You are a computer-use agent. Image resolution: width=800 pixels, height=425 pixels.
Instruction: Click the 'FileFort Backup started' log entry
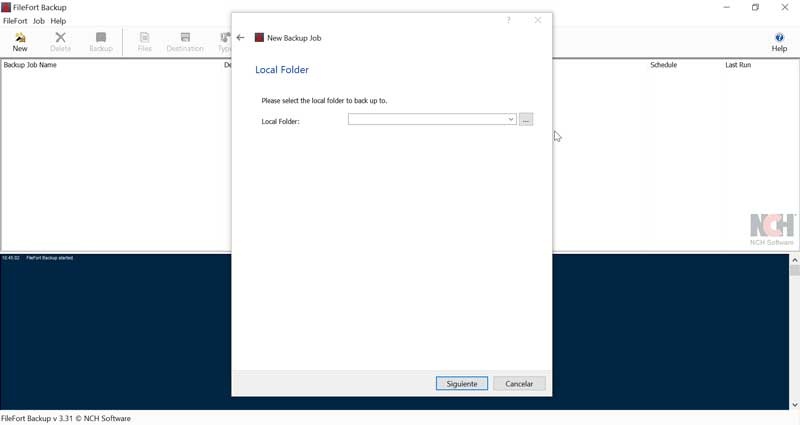pos(49,258)
